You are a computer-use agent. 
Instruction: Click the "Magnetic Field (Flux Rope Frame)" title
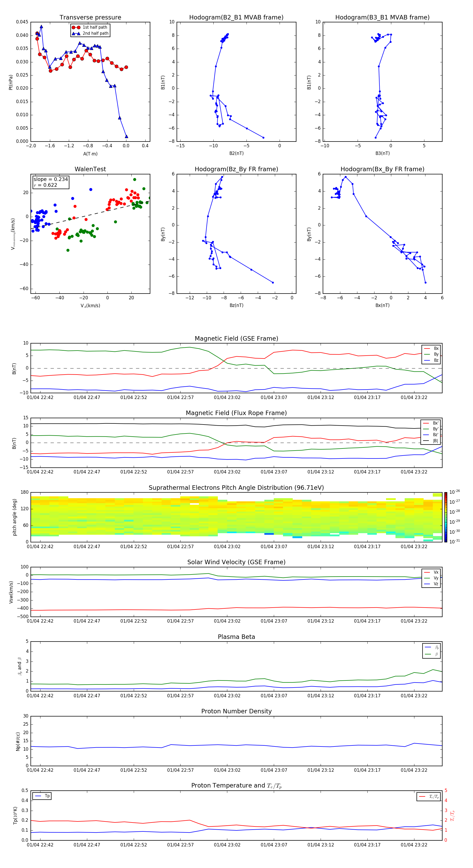pyautogui.click(x=236, y=413)
